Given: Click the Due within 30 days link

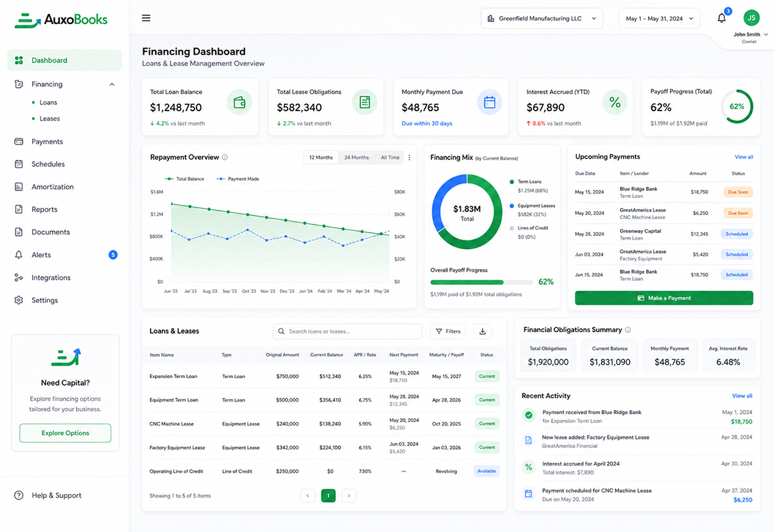Looking at the screenshot, I should pos(426,123).
